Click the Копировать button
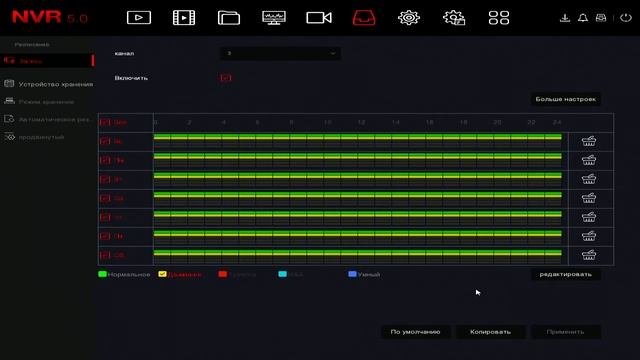This screenshot has width=640, height=360. coord(490,332)
